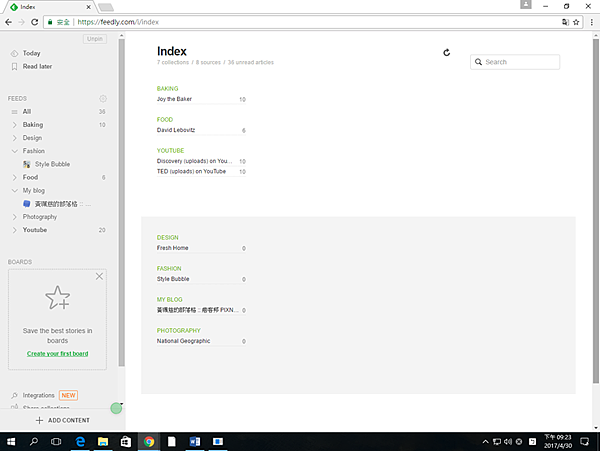600x451 pixels.
Task: Click the star-plus board icon
Action: tap(57, 298)
